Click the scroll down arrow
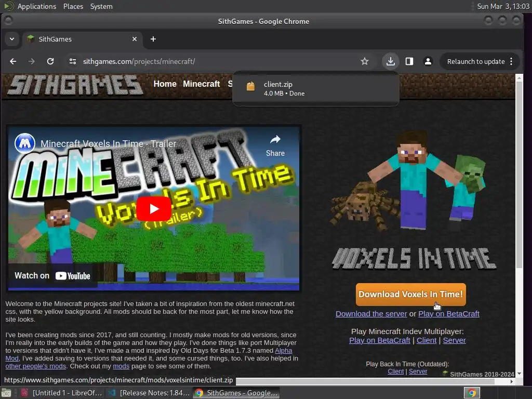Image resolution: width=532 pixels, height=399 pixels. (519, 374)
